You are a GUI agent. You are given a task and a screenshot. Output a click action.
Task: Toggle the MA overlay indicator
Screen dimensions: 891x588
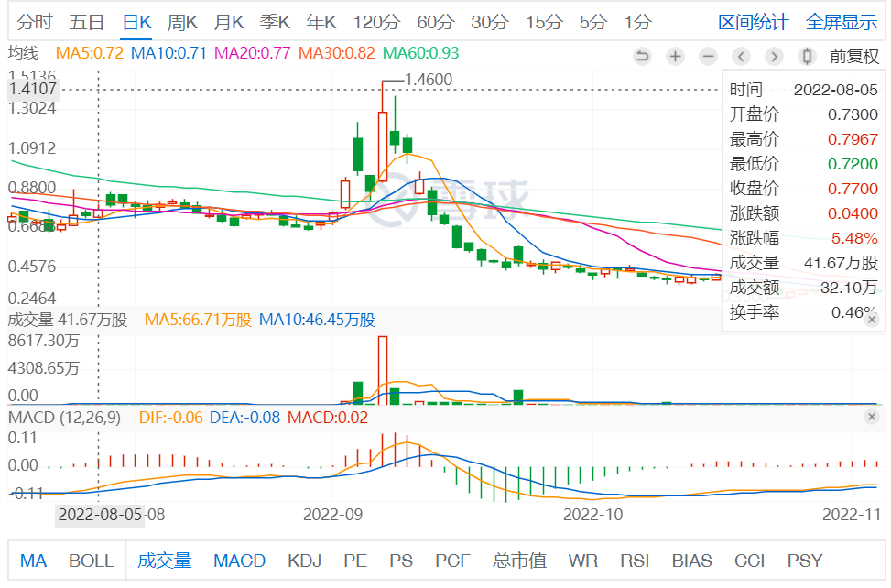click(34, 561)
